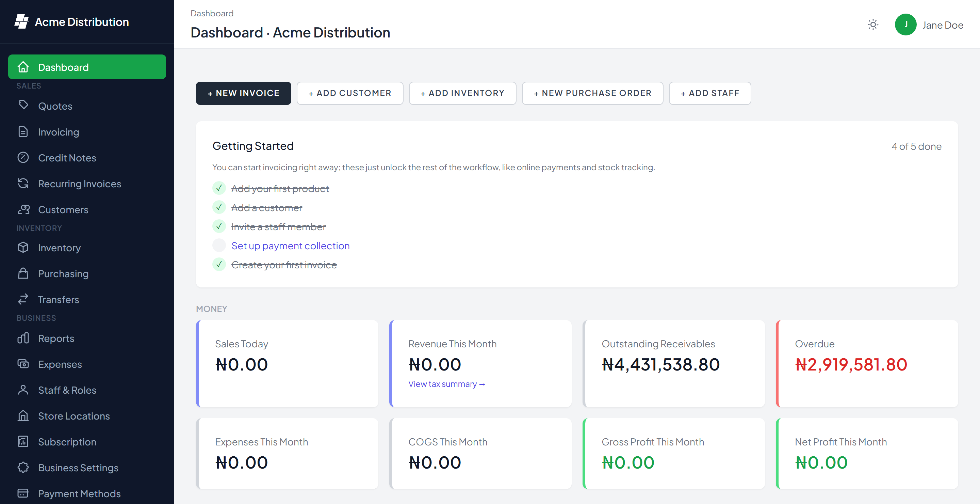
Task: Click the Payment Methods card icon
Action: 23,493
